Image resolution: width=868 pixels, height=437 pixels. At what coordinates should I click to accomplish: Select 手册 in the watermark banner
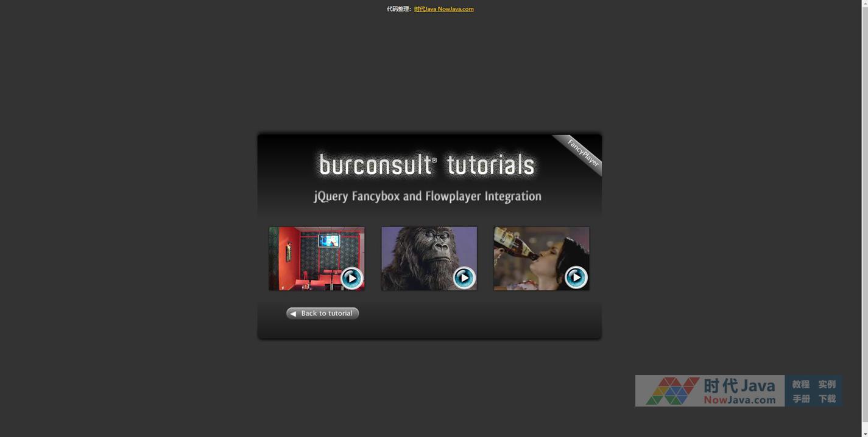(x=800, y=399)
